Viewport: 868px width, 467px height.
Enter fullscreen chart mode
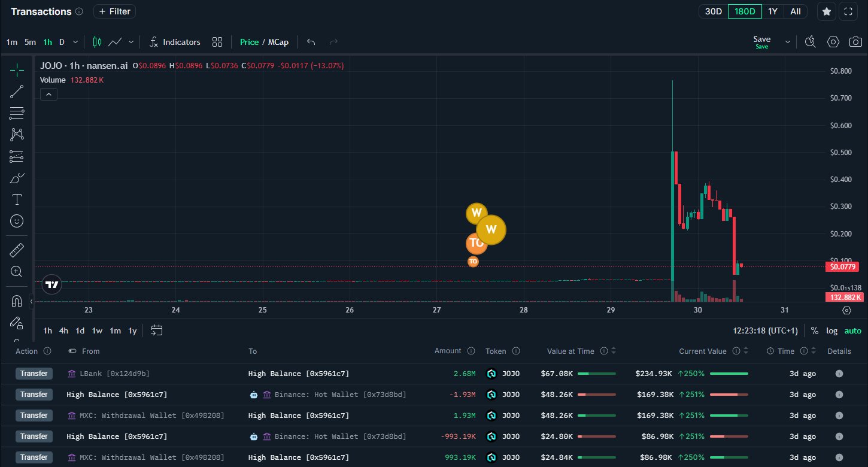[x=848, y=11]
